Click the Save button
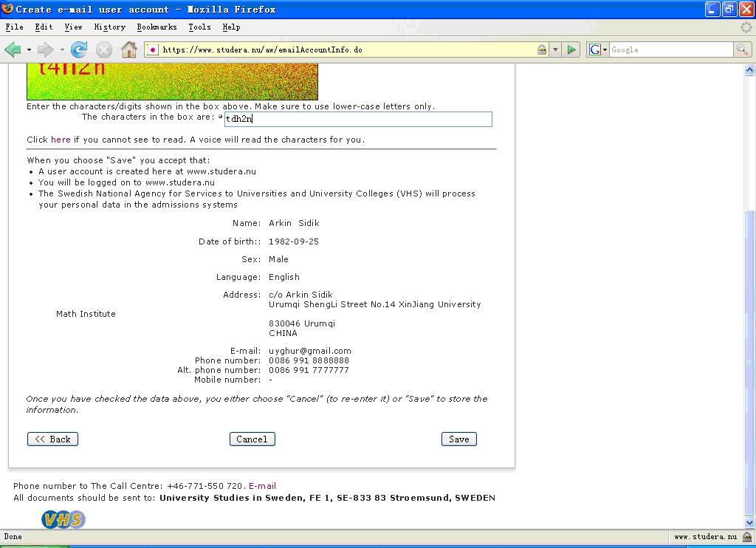Screen dimensions: 756x548 tap(459, 439)
